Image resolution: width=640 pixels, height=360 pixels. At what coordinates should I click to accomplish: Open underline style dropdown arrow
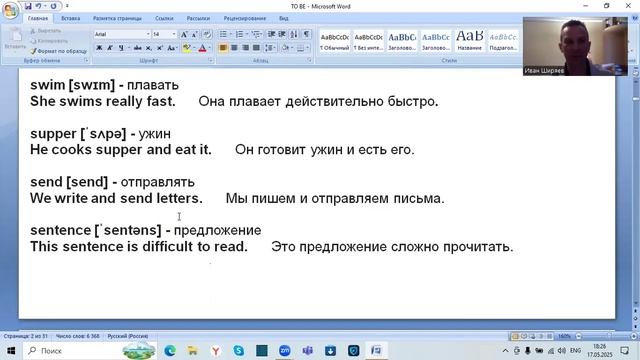(128, 48)
